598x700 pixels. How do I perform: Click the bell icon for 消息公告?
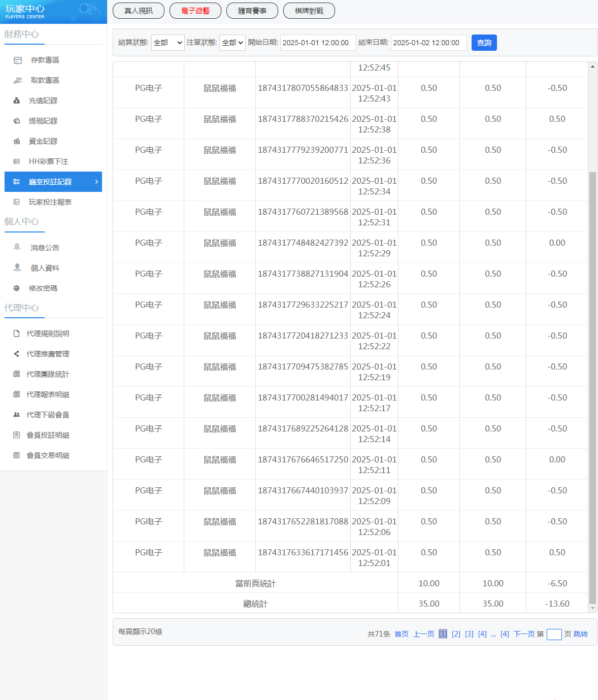pos(17,247)
